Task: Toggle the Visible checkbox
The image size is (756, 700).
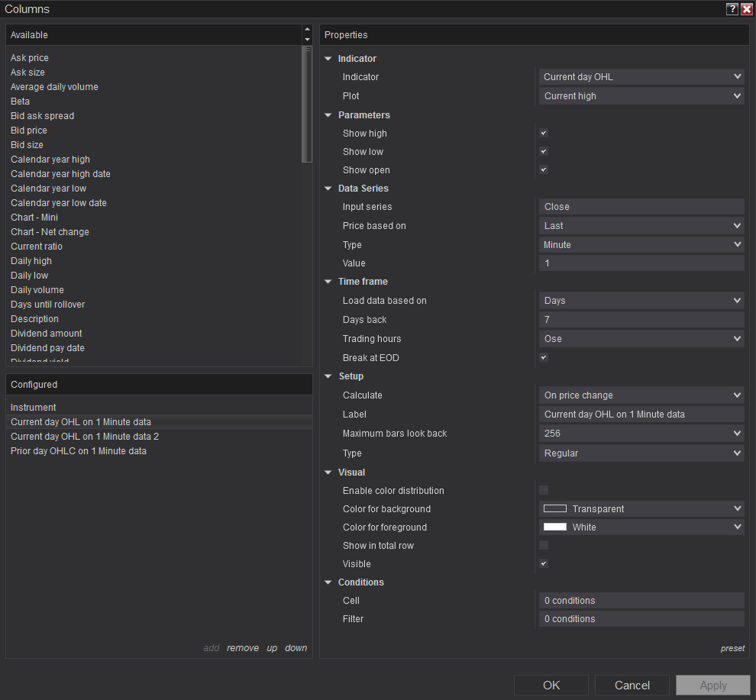Action: [x=544, y=563]
